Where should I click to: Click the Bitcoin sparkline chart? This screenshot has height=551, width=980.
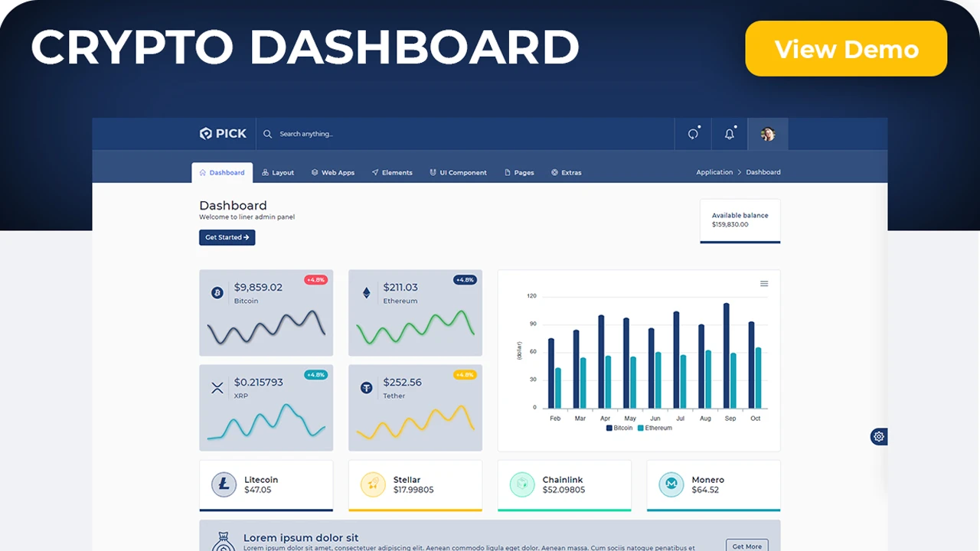pyautogui.click(x=266, y=327)
